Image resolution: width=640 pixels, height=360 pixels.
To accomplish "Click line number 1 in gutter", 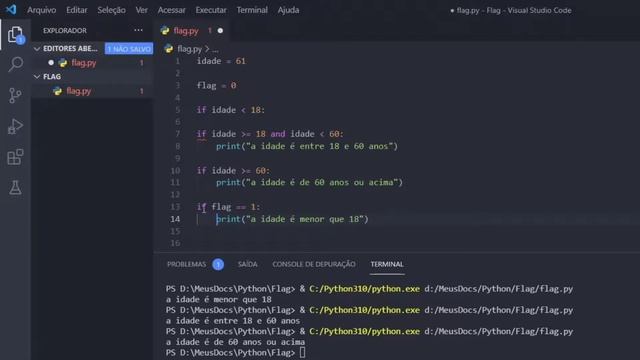I will pyautogui.click(x=178, y=61).
